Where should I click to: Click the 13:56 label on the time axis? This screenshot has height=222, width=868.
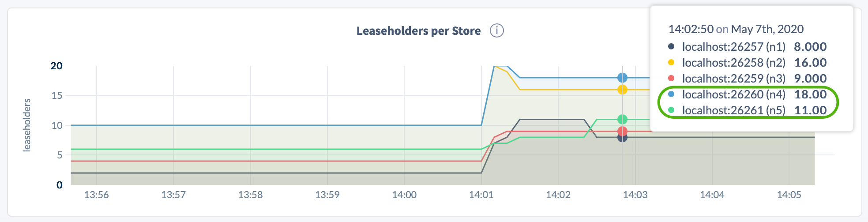96,195
